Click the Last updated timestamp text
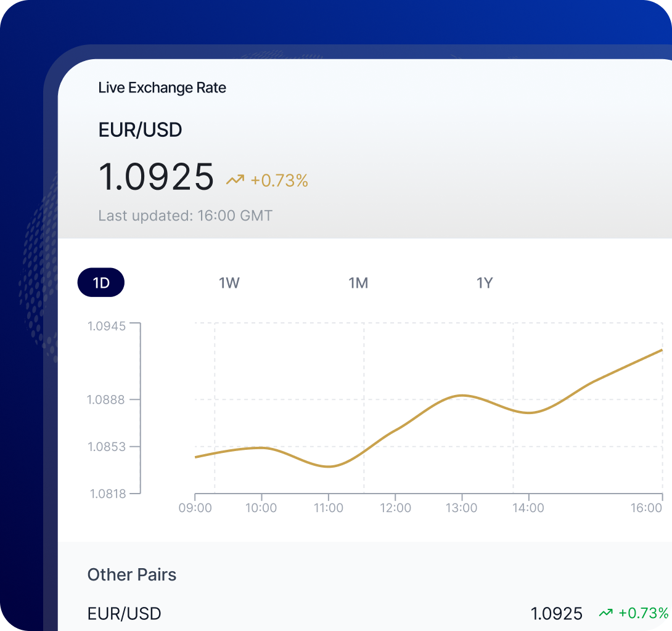The height and width of the screenshot is (631, 672). (185, 216)
